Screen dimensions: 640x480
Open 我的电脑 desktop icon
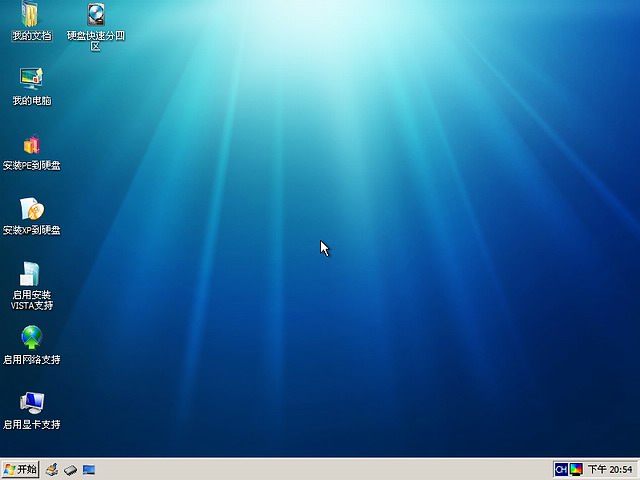point(31,78)
